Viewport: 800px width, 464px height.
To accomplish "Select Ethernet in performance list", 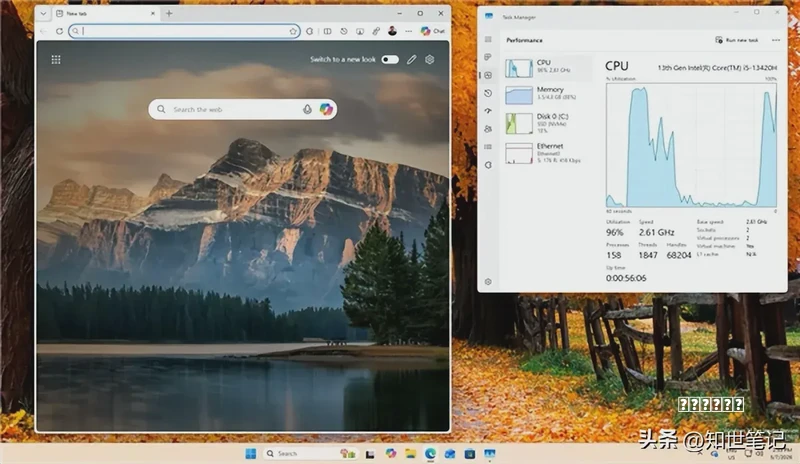I will pos(548,153).
